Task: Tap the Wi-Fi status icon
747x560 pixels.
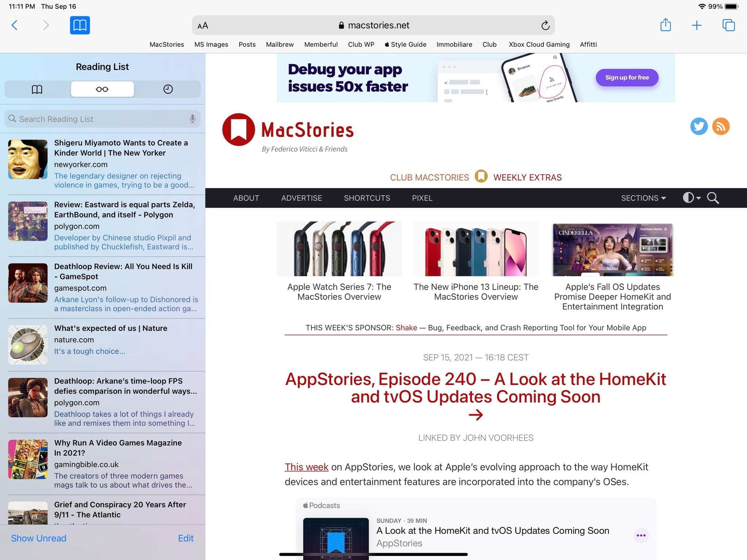Action: coord(702,6)
